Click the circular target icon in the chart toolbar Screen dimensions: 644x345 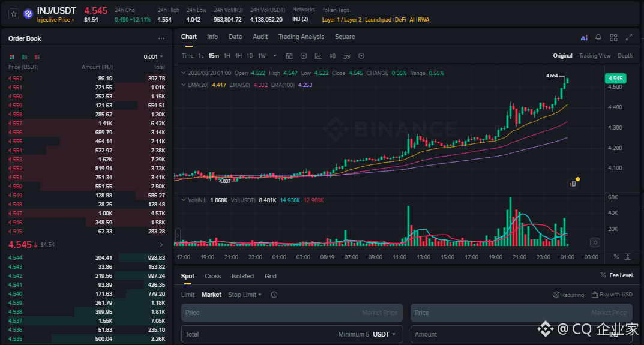(361, 56)
